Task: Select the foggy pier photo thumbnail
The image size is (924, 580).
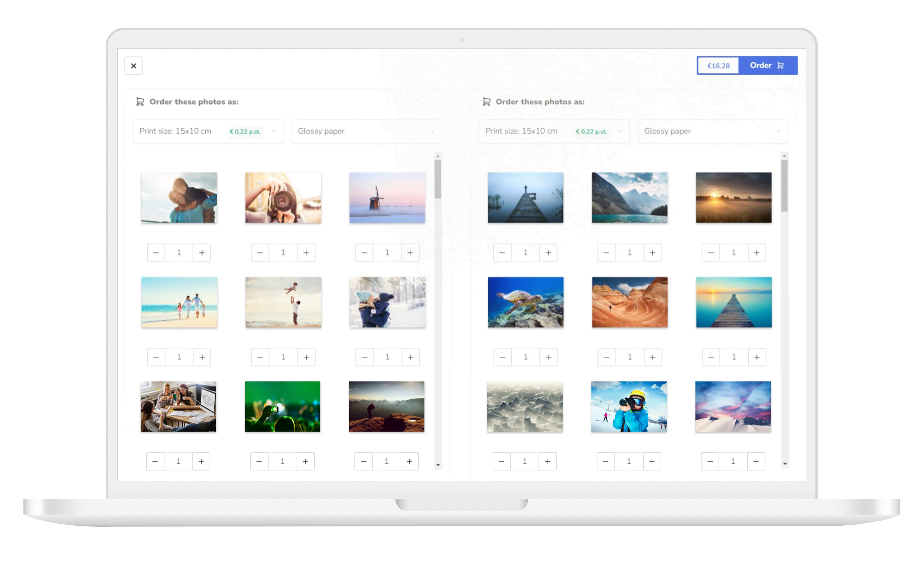Action: coord(525,197)
